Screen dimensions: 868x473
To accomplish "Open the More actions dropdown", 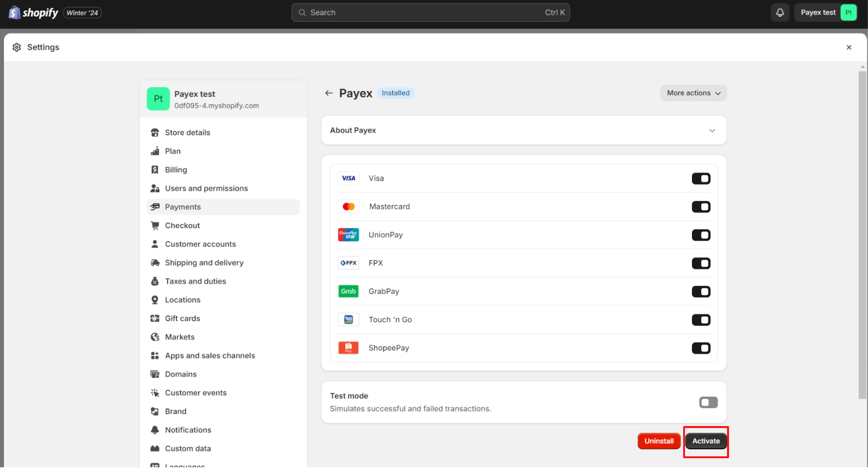I will [693, 93].
